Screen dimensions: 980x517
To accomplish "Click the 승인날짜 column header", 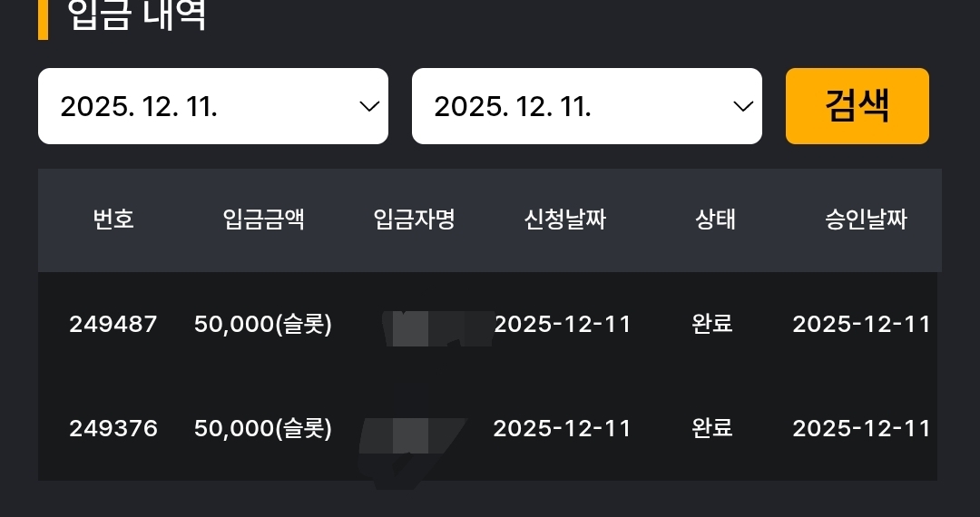I will pos(866,219).
